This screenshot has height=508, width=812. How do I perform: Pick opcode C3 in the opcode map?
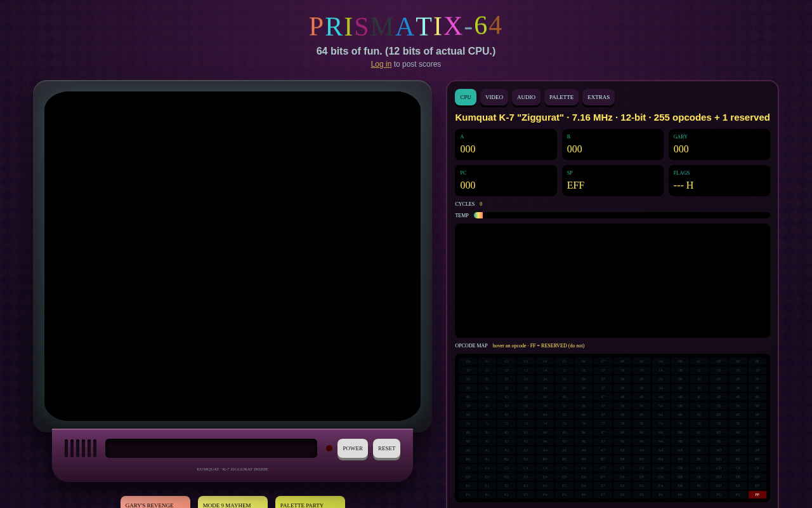tap(526, 468)
